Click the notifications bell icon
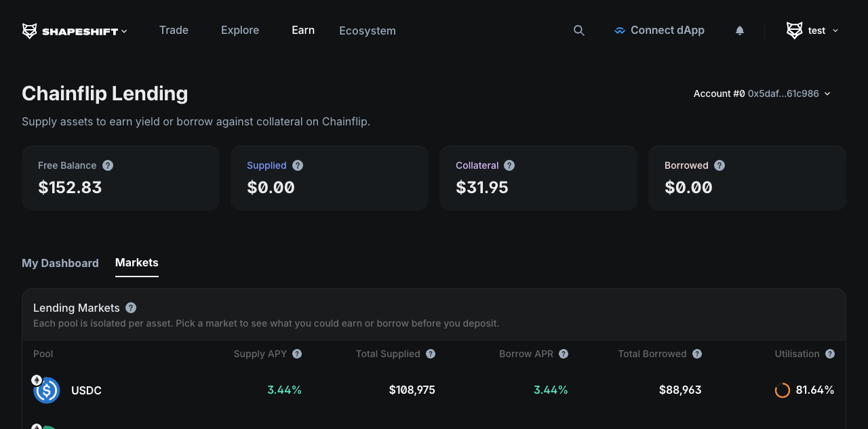The image size is (868, 429). [740, 30]
